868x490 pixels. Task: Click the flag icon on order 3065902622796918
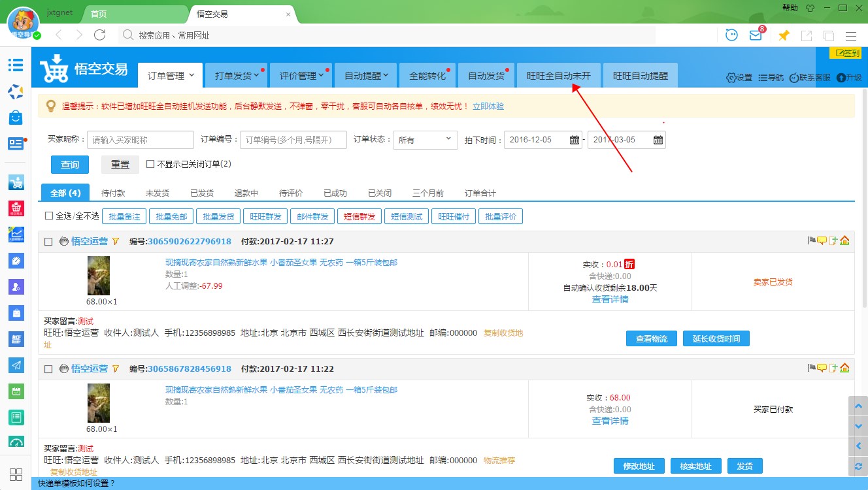(x=812, y=241)
